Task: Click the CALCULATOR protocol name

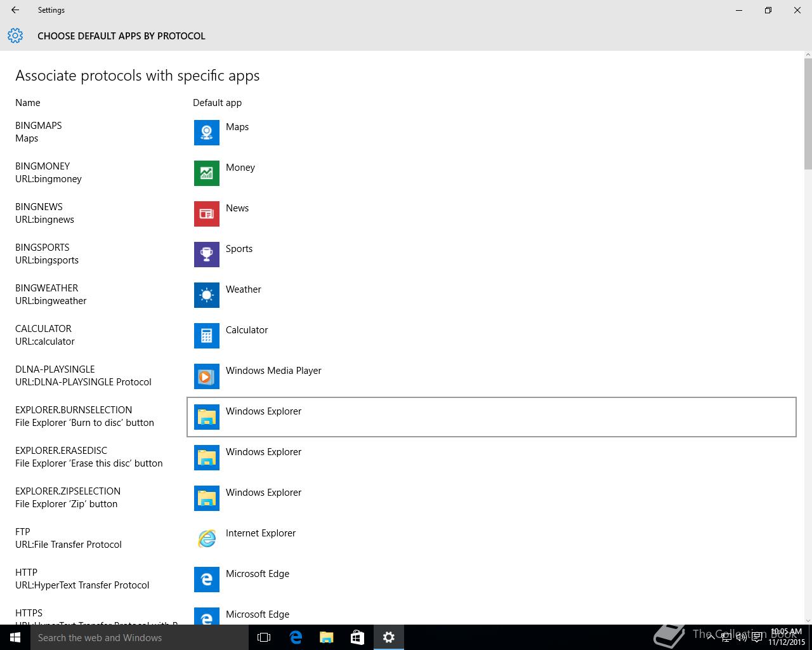Action: pyautogui.click(x=43, y=329)
